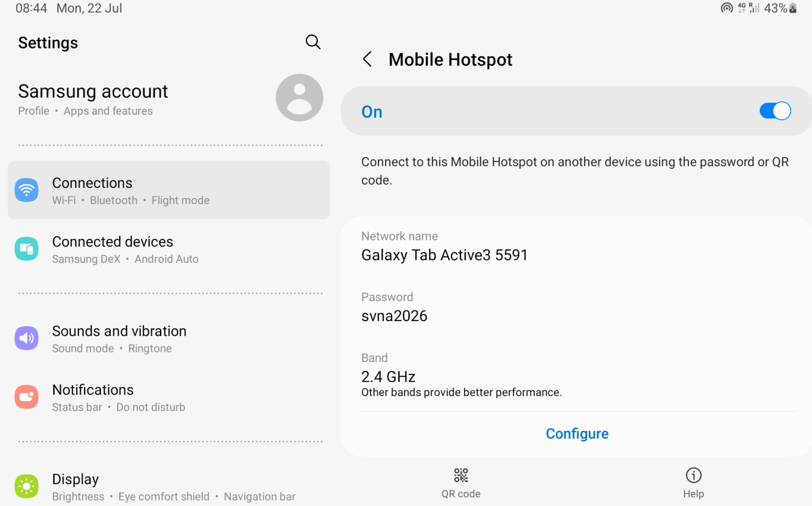Tap the Display brightness icon

pos(26,487)
